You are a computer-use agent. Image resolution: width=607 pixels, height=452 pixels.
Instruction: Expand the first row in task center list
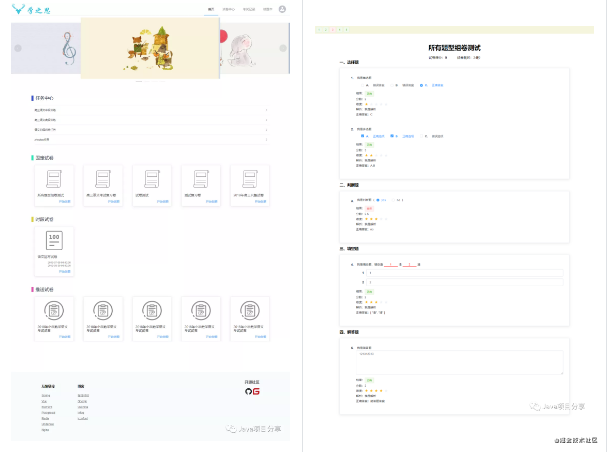pyautogui.click(x=151, y=110)
